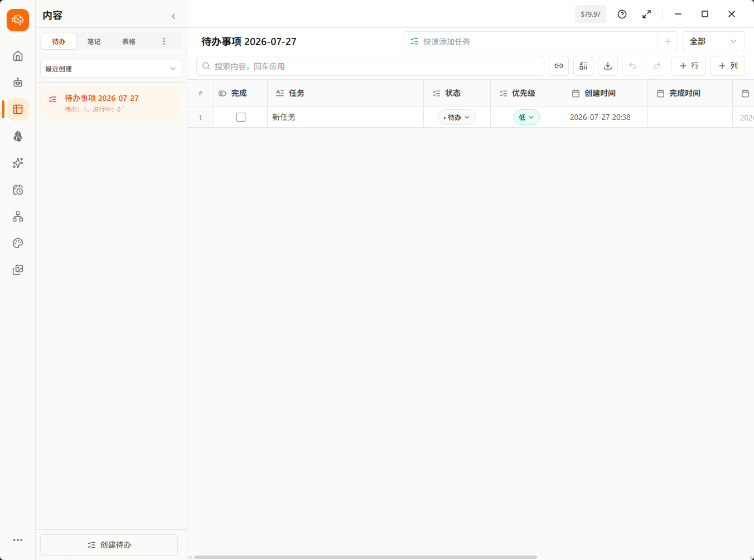Open the 待办 status dropdown in row 1
The height and width of the screenshot is (560, 754).
(457, 117)
